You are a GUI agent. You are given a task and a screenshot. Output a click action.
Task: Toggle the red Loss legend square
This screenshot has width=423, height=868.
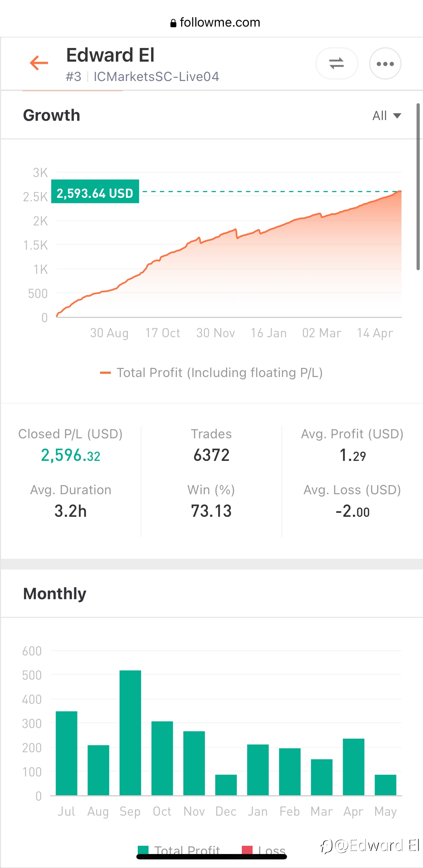click(x=247, y=850)
